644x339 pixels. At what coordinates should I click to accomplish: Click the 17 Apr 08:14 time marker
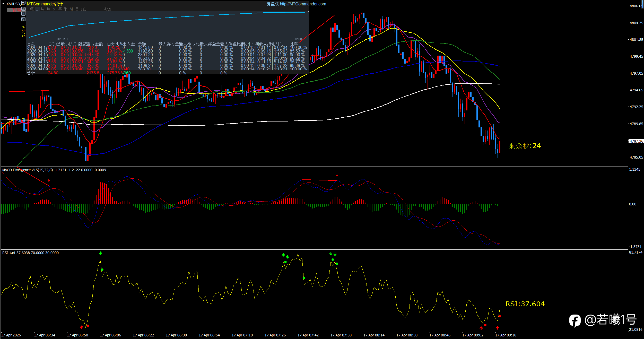(374, 335)
